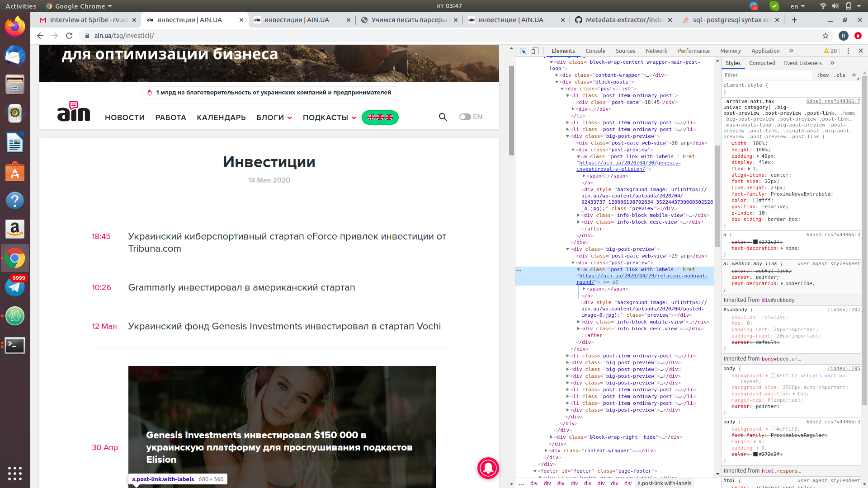
Task: Click the search magnifier on AIN site
Action: point(443,117)
